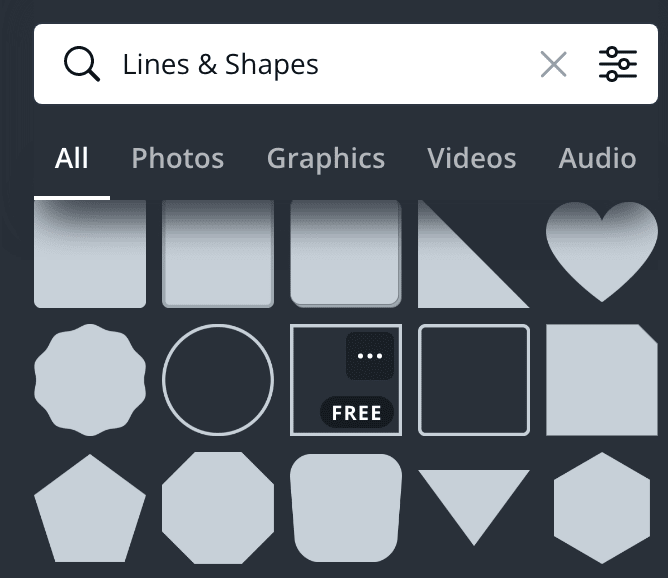
Task: Open the three-dot menu on square outline
Action: click(x=370, y=356)
